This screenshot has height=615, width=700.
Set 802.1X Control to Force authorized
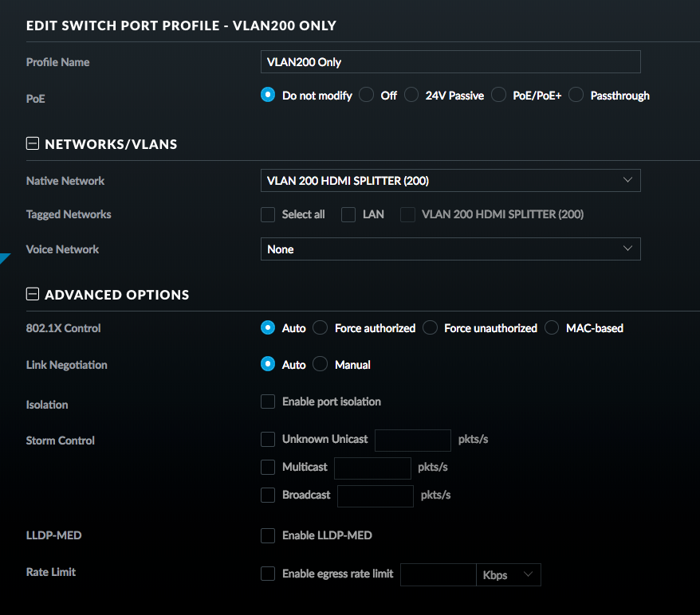pyautogui.click(x=321, y=327)
